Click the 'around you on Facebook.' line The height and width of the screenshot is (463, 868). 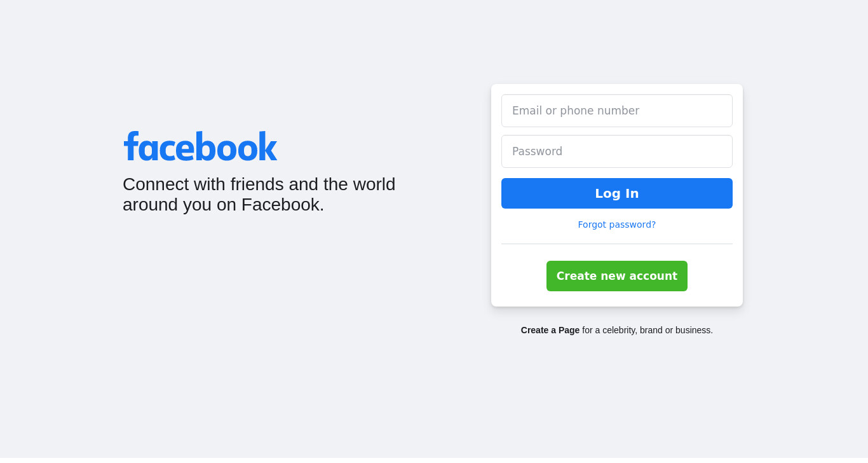pyautogui.click(x=224, y=205)
